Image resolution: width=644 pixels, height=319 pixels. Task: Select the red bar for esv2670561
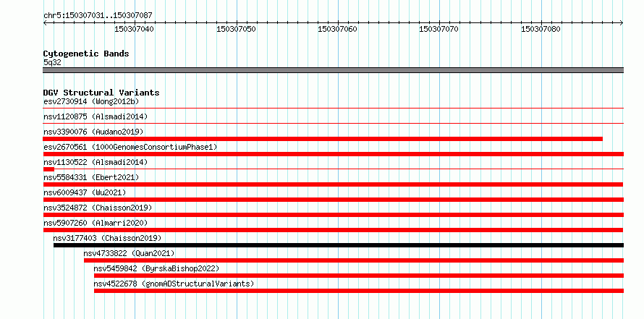[333, 154]
